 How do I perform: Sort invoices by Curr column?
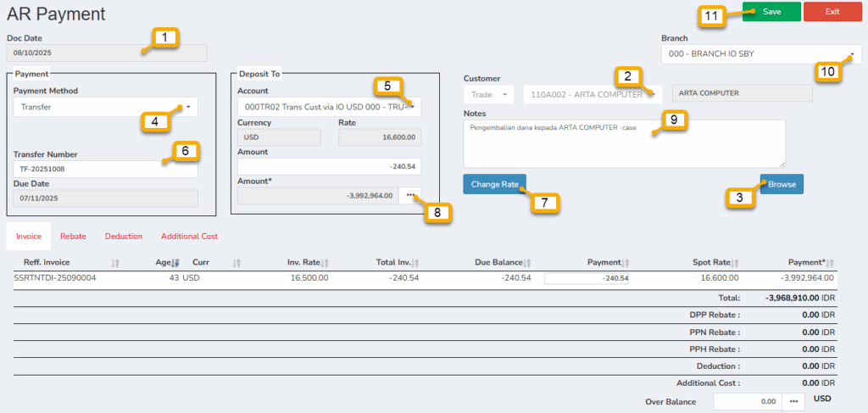pos(236,264)
